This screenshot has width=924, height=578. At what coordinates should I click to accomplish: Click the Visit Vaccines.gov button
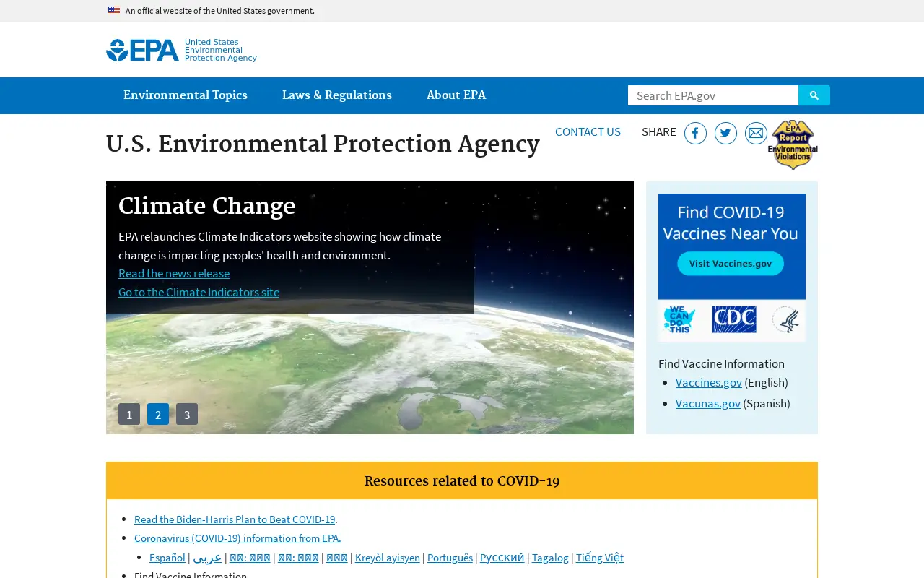731,263
